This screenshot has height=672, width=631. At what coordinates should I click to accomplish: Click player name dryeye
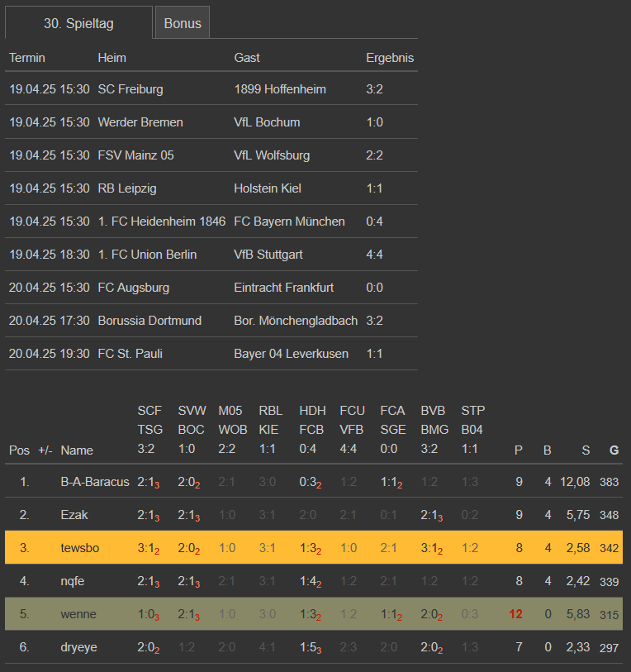pyautogui.click(x=78, y=647)
